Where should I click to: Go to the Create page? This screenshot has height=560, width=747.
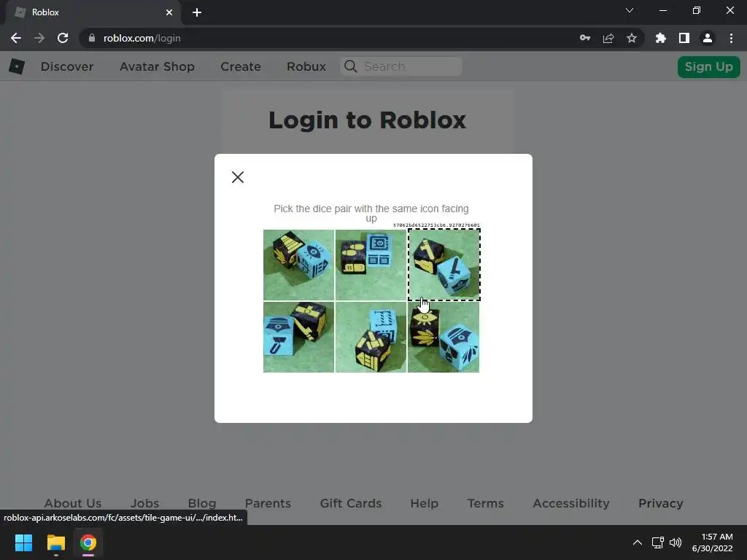click(x=241, y=66)
